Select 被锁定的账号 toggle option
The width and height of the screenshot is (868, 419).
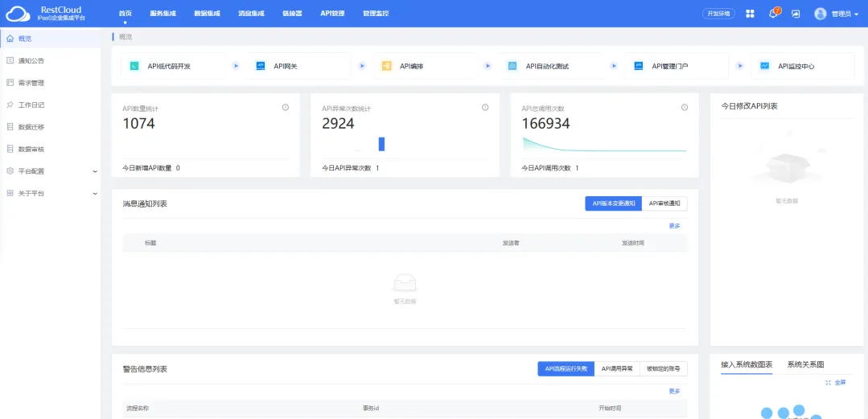pyautogui.click(x=664, y=368)
